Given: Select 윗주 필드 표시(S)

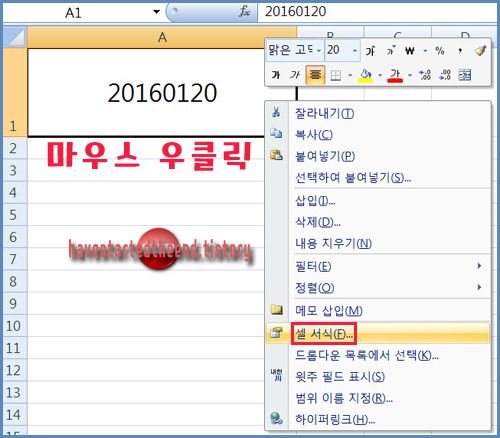Looking at the screenshot, I should click(378, 376).
